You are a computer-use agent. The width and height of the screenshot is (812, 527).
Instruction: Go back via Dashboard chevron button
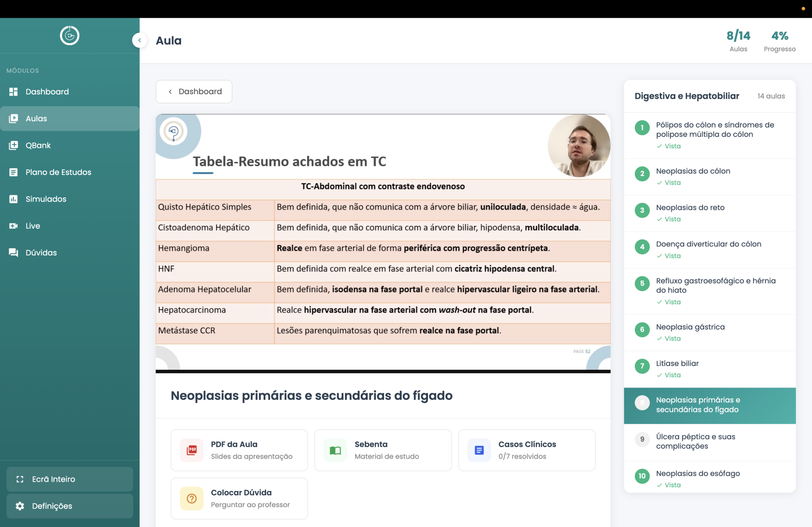point(194,92)
